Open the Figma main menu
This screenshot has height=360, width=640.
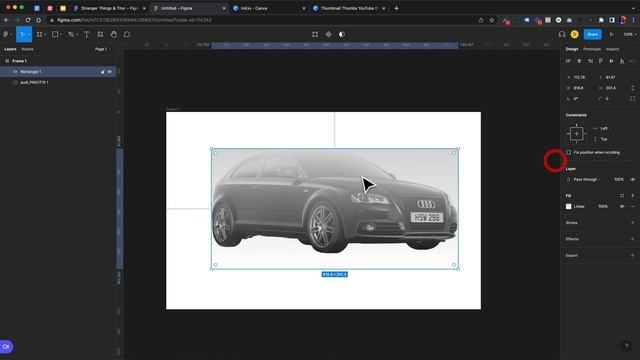click(x=7, y=35)
